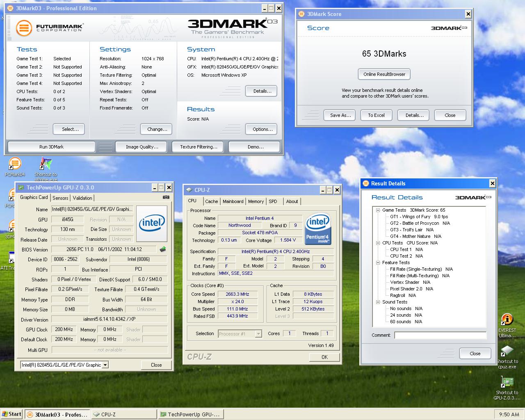The image size is (525, 420).
Task: Switch to TechPowerUp GPU-Z taskbar button
Action: pos(190,414)
